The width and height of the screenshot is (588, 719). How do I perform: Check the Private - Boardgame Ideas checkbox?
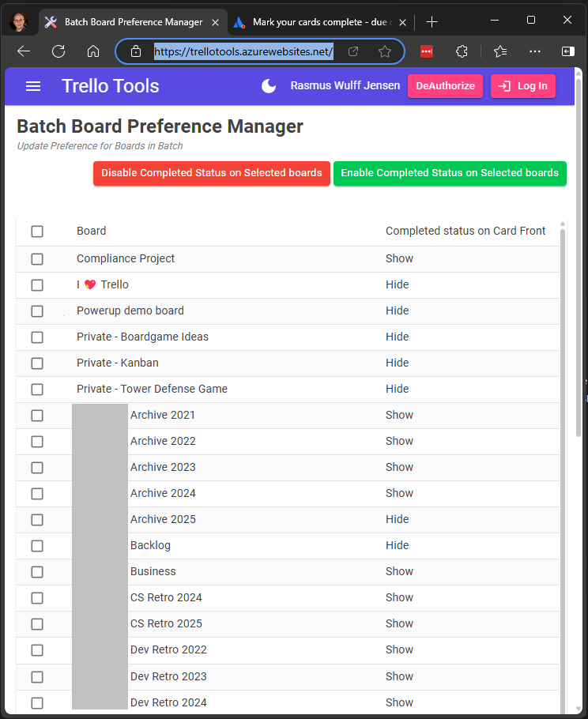[37, 337]
